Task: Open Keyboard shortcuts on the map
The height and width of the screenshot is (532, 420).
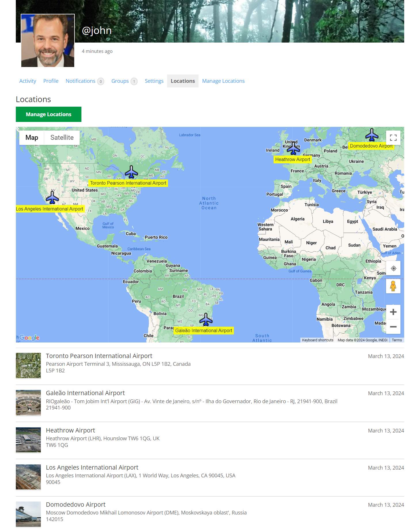Action: pos(318,340)
